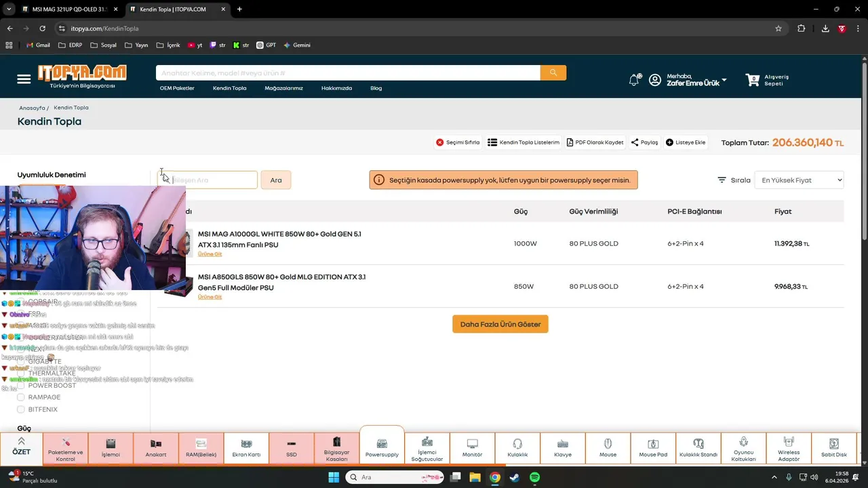Viewport: 868px width, 488px height.
Task: Select the İşlemci category tab
Action: [x=111, y=447]
